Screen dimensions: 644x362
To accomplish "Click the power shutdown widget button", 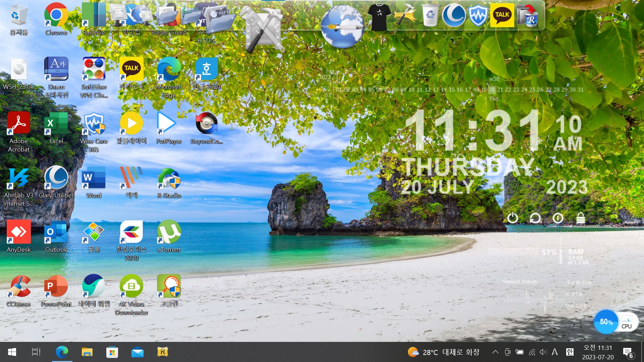I will [513, 218].
